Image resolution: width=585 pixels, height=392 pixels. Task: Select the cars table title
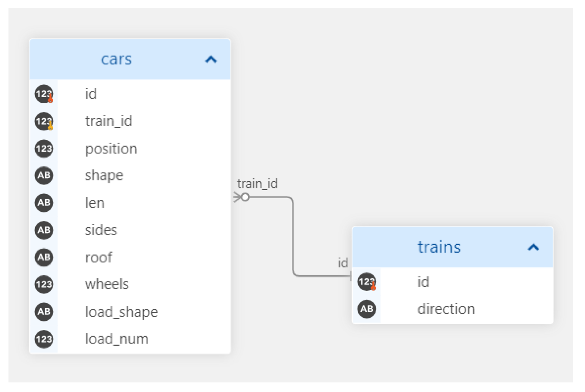116,59
